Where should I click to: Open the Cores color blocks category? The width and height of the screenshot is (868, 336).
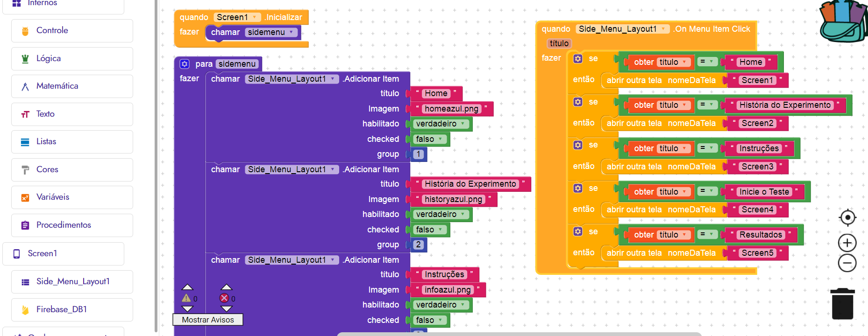tap(47, 169)
